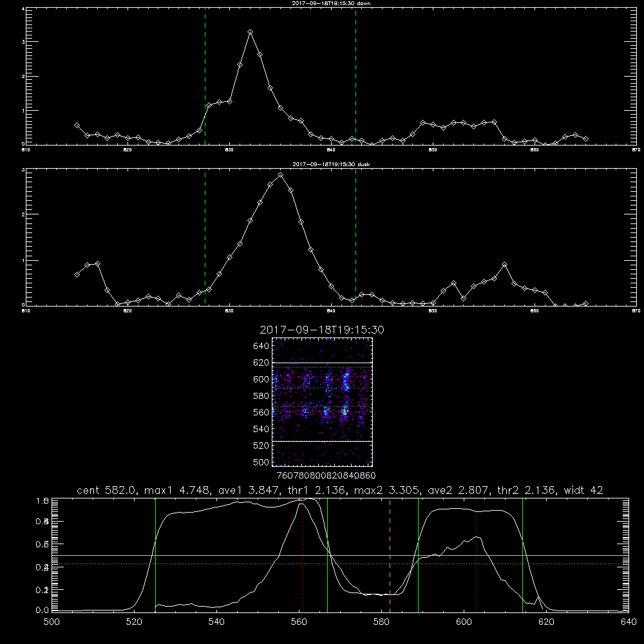Click the 640 label on spectral image y-axis
Screen dimensions: 644x644
point(261,346)
